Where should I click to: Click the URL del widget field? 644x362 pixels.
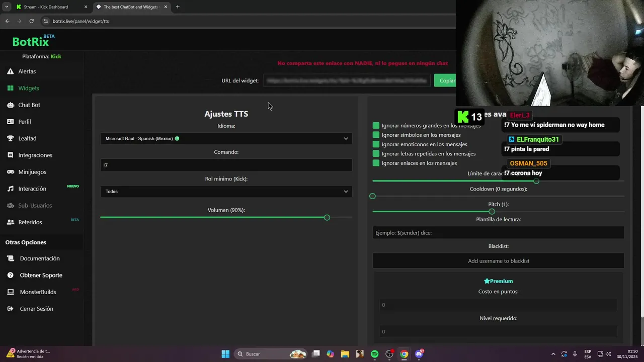pyautogui.click(x=347, y=80)
